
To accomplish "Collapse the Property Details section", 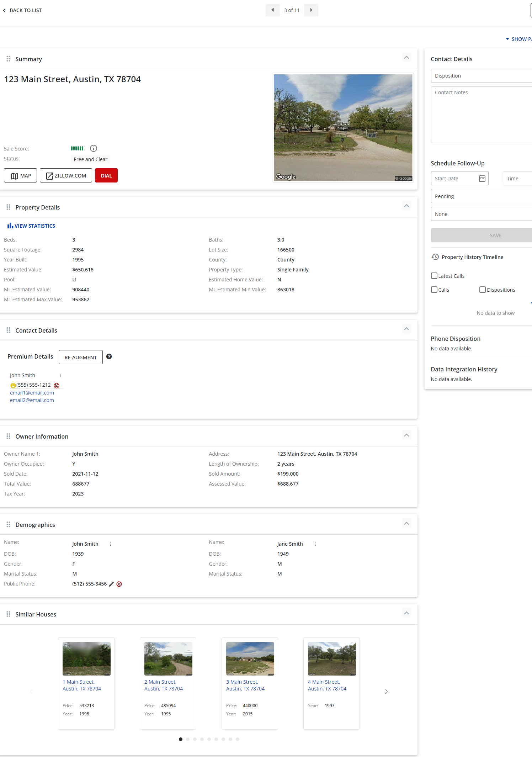I will 406,206.
